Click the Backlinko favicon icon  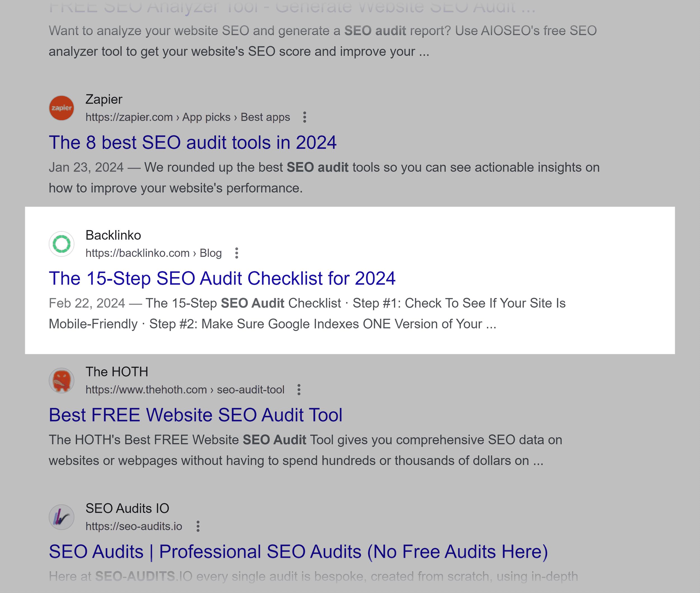(x=62, y=244)
